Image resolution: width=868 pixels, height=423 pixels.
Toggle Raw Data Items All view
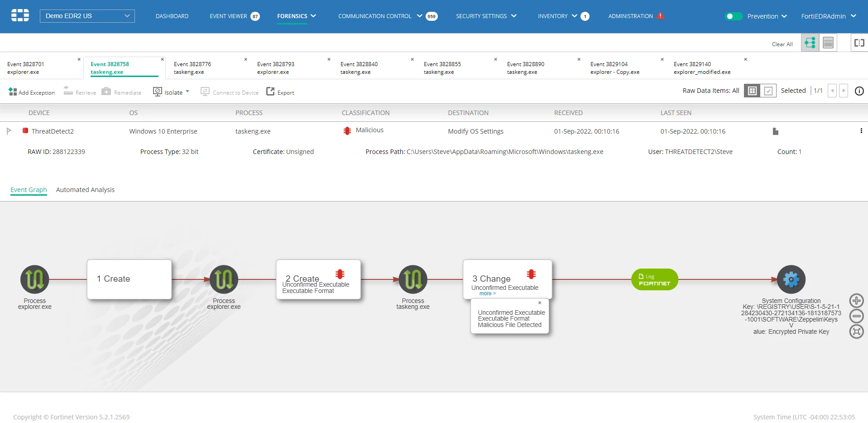752,91
